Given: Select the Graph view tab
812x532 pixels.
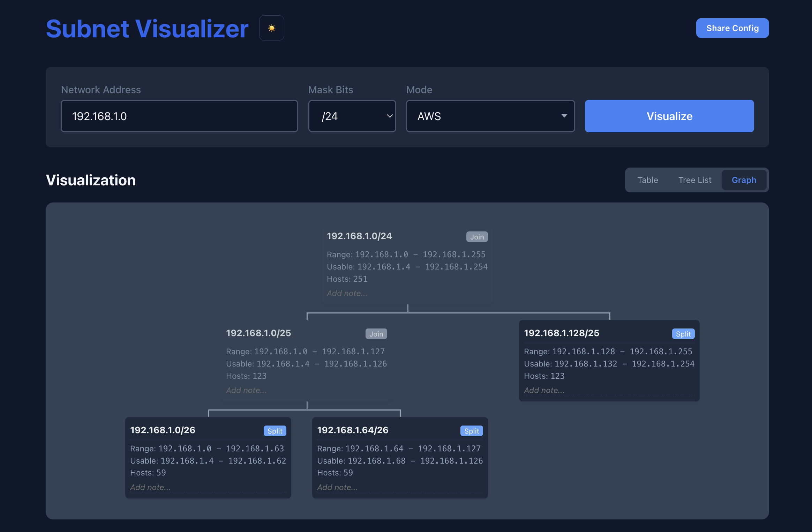Looking at the screenshot, I should pos(744,180).
